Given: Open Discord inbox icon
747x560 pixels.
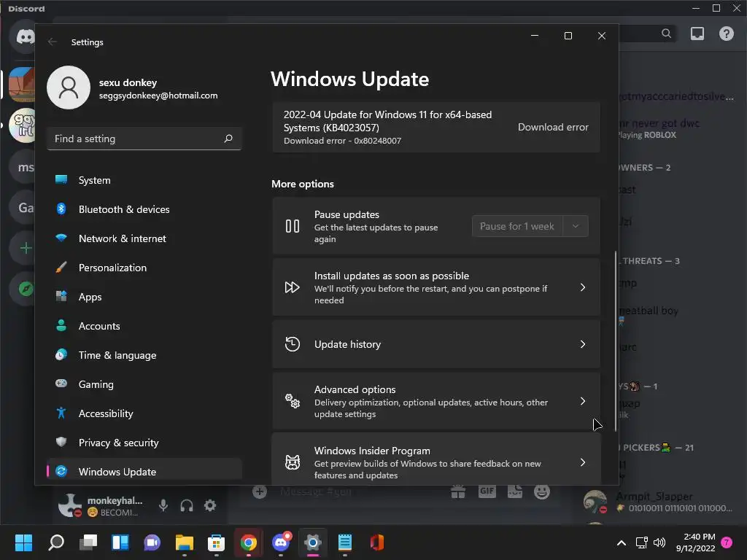Looking at the screenshot, I should [697, 34].
